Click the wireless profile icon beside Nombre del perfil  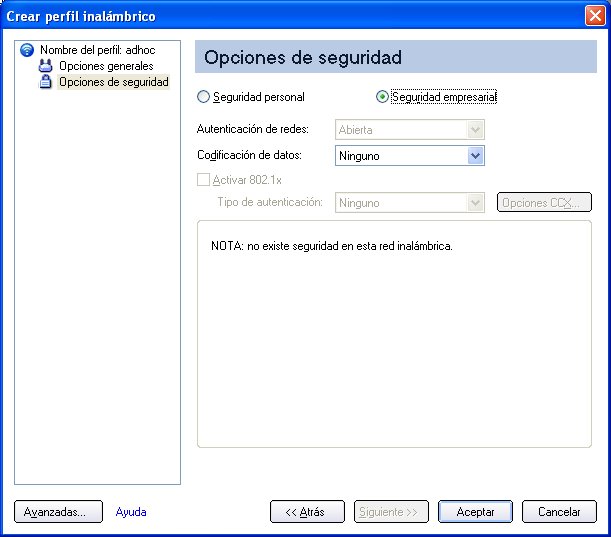[x=27, y=50]
